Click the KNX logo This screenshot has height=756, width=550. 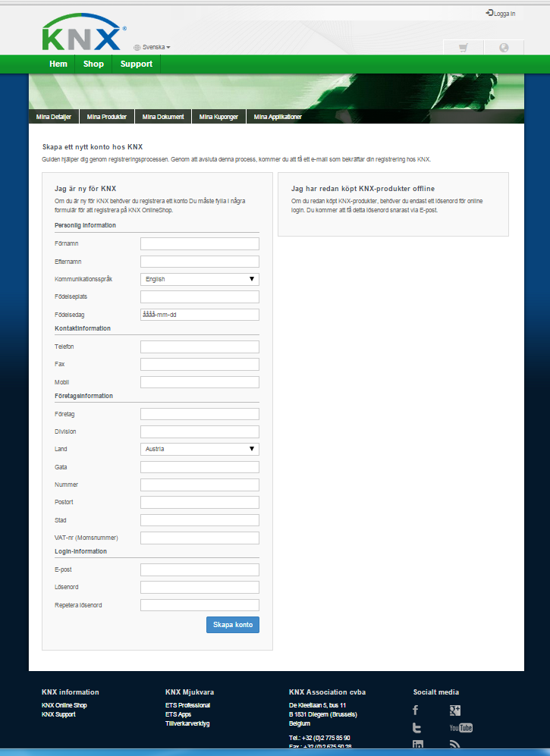83,33
